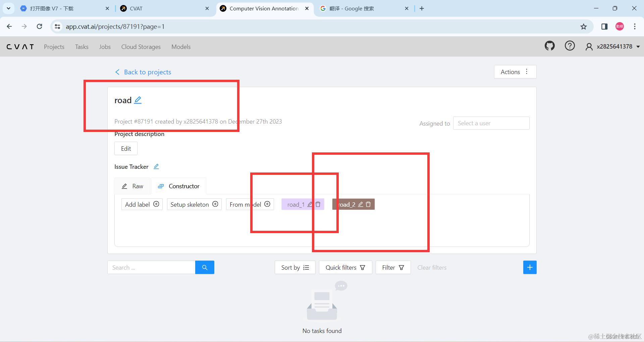Edit the project name road pencil icon

click(138, 100)
